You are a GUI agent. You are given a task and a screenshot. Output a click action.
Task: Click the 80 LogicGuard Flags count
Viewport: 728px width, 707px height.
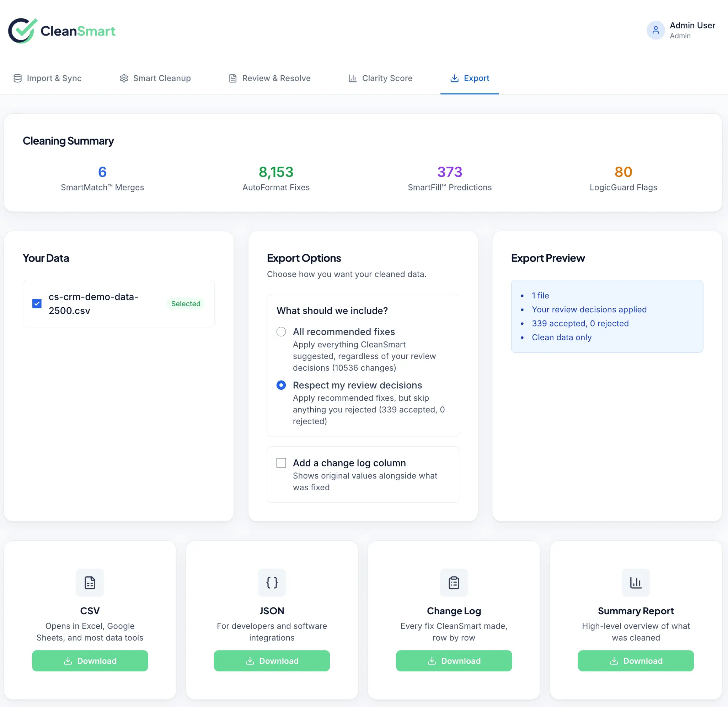(623, 172)
